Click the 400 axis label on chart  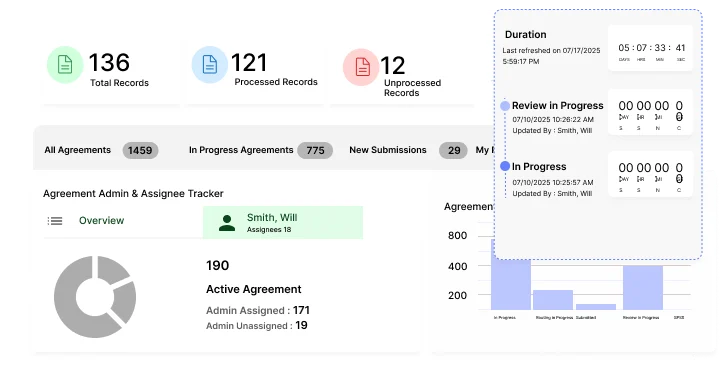pos(457,266)
